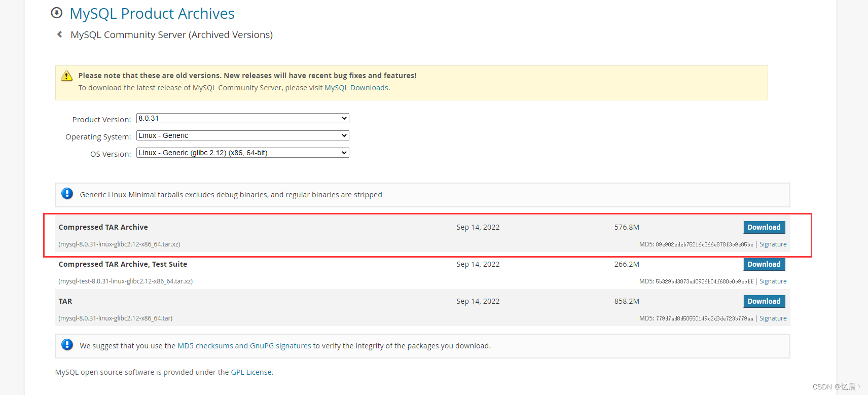
Task: Click MD5 hash of Test Suite archive
Action: 704,281
